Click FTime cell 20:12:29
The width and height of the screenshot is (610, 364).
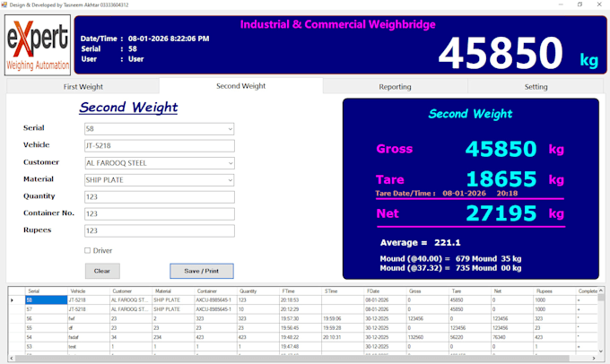[301, 309]
